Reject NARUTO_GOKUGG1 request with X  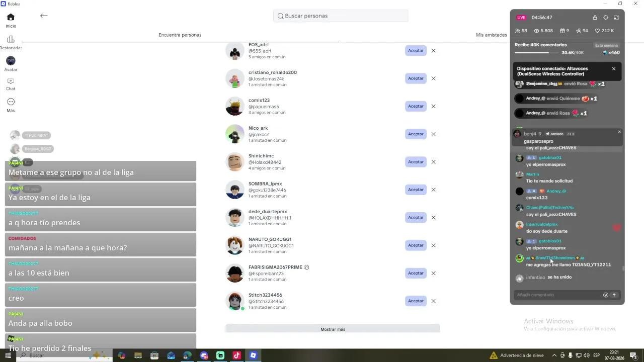pyautogui.click(x=433, y=245)
